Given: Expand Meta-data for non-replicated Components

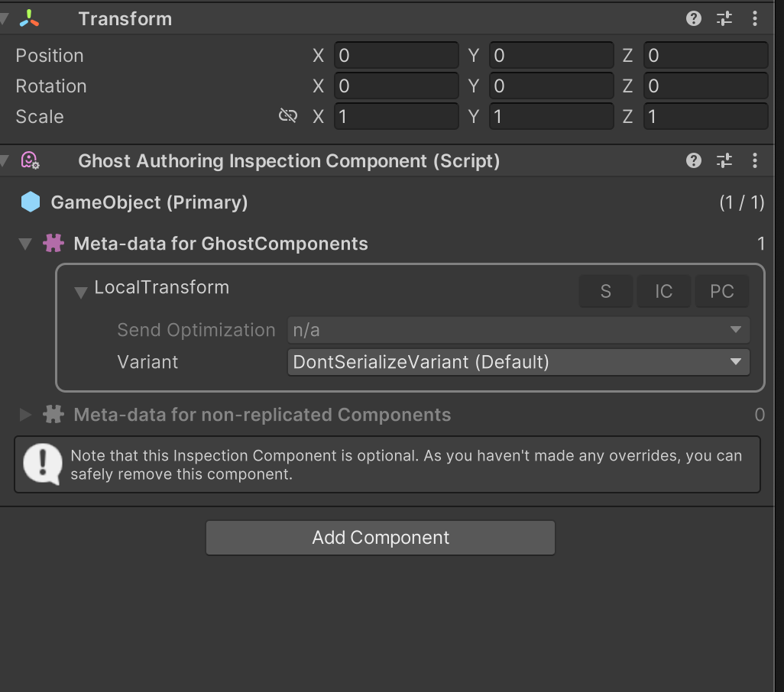Looking at the screenshot, I should point(25,415).
